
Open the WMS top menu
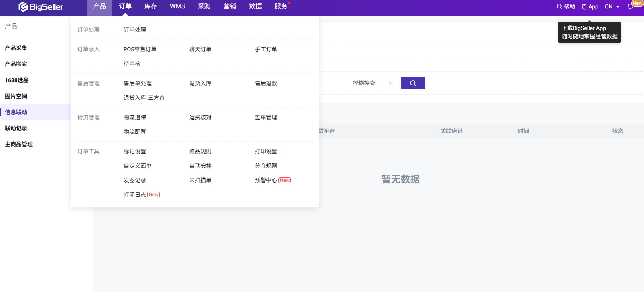coord(178,6)
